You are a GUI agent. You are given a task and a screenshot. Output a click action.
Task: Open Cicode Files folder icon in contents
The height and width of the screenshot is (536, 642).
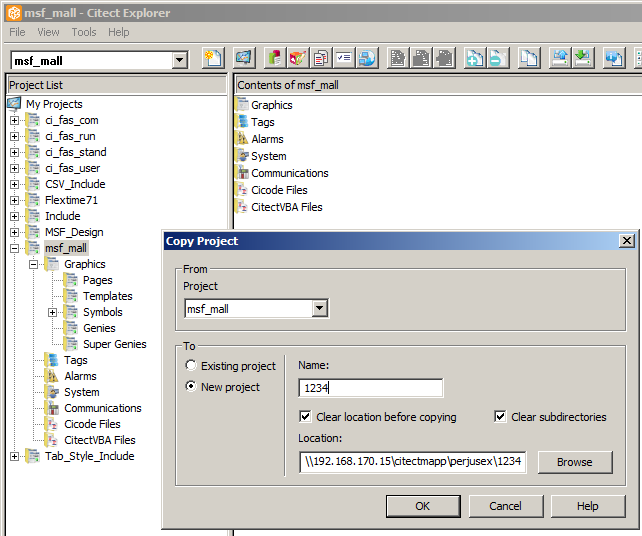pyautogui.click(x=242, y=190)
